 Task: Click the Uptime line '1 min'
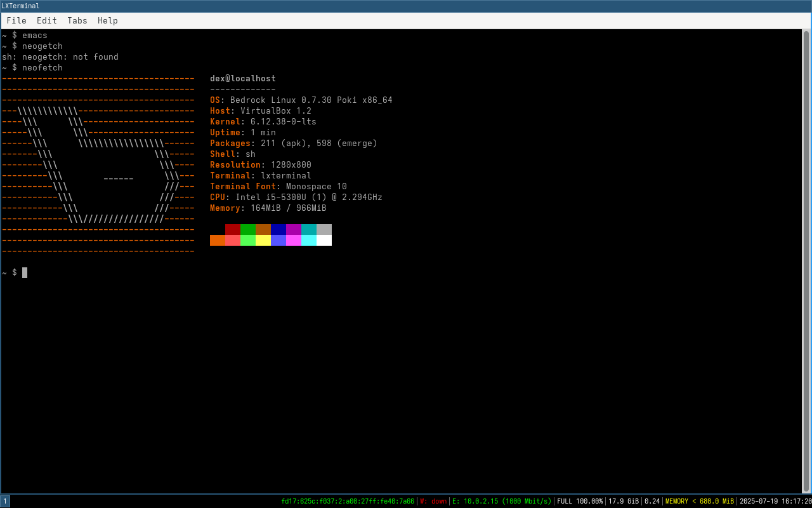pos(243,133)
